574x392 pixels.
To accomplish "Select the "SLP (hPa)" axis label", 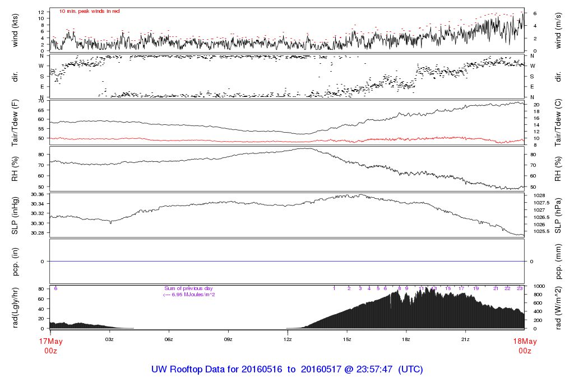I will point(558,216).
